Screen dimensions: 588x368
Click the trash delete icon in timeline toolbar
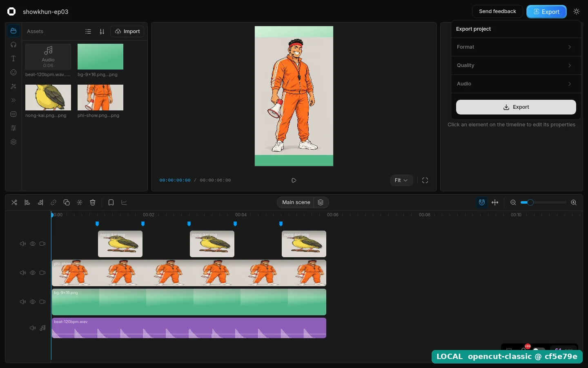[93, 202]
